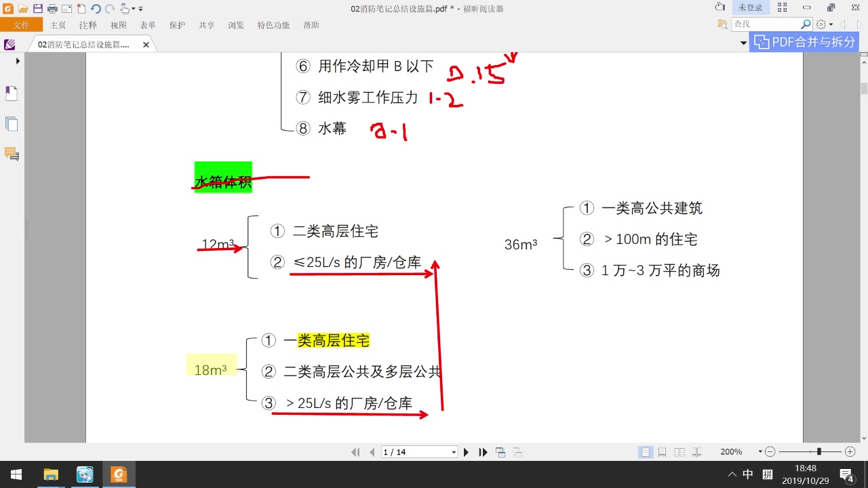Switch to the 视图 ribbon tab
Viewport: 868px width, 488px height.
tap(119, 25)
